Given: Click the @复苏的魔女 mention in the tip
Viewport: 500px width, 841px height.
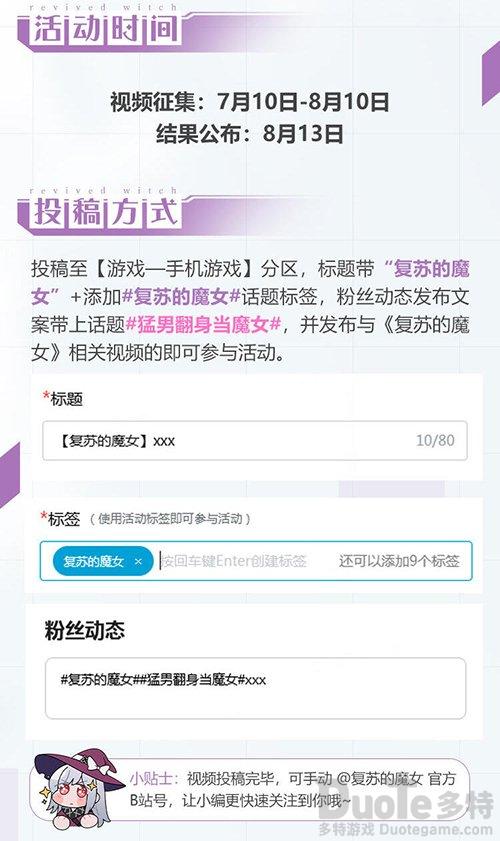Looking at the screenshot, I should (379, 779).
